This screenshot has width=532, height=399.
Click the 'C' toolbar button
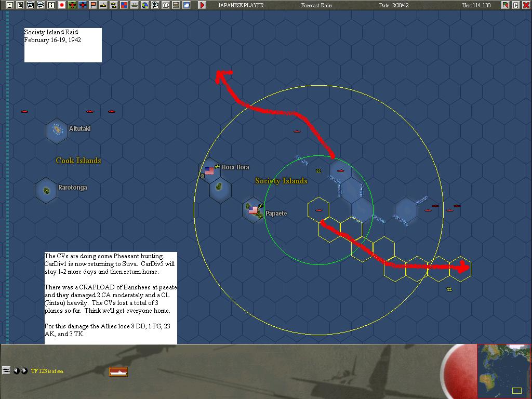[516, 5]
